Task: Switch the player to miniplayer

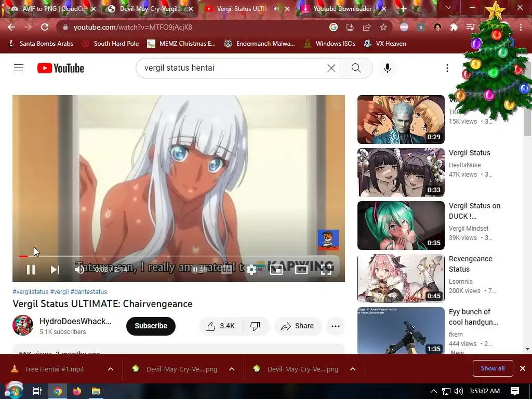Action: click(276, 270)
